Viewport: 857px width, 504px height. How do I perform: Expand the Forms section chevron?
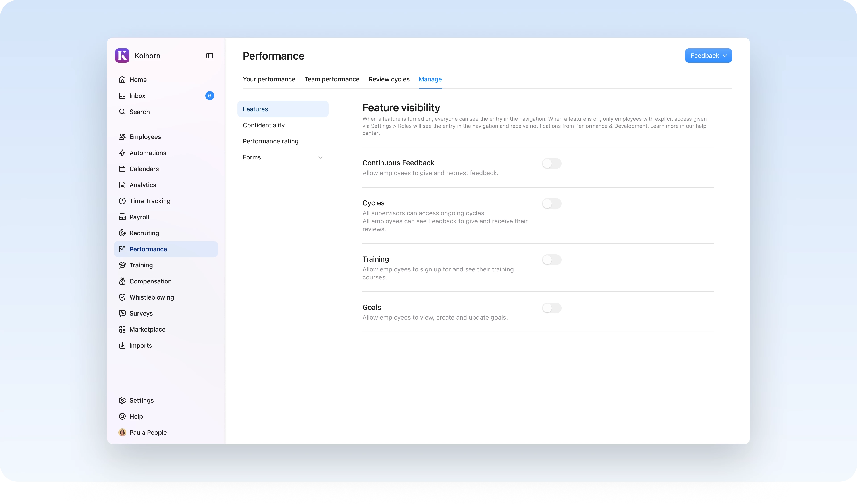tap(320, 157)
